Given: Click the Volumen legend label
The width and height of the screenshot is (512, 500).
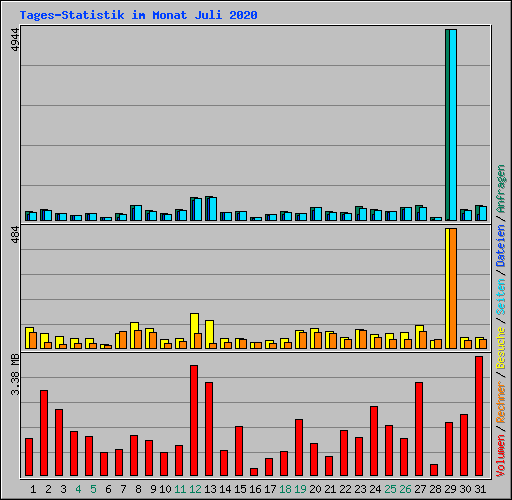Looking at the screenshot, I should [x=501, y=455].
